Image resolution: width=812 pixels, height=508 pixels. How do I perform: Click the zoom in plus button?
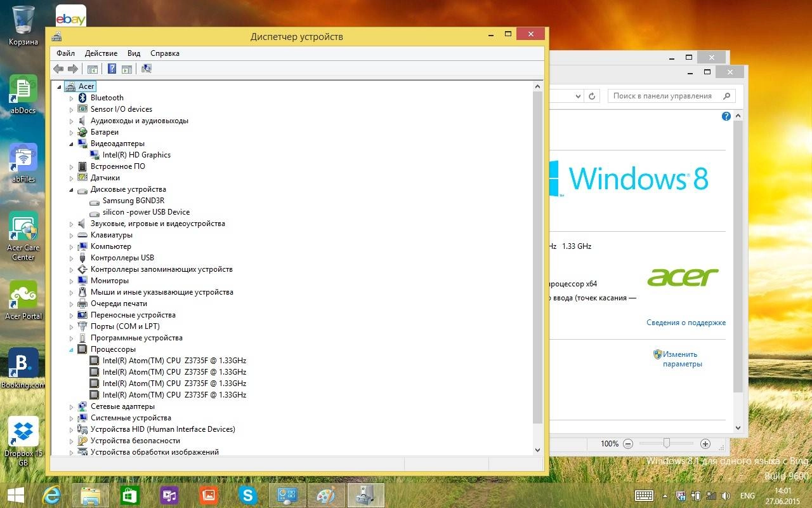point(705,444)
